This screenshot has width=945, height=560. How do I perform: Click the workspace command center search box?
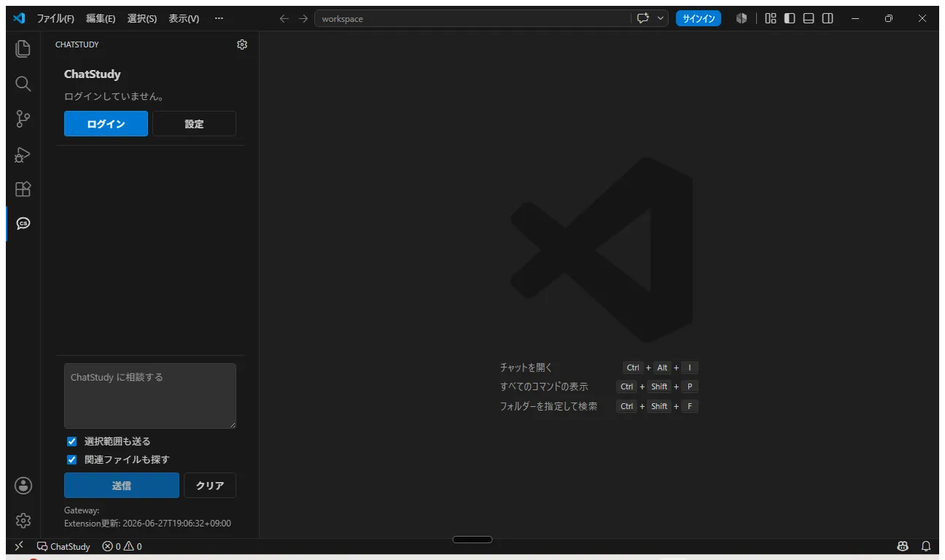click(472, 19)
